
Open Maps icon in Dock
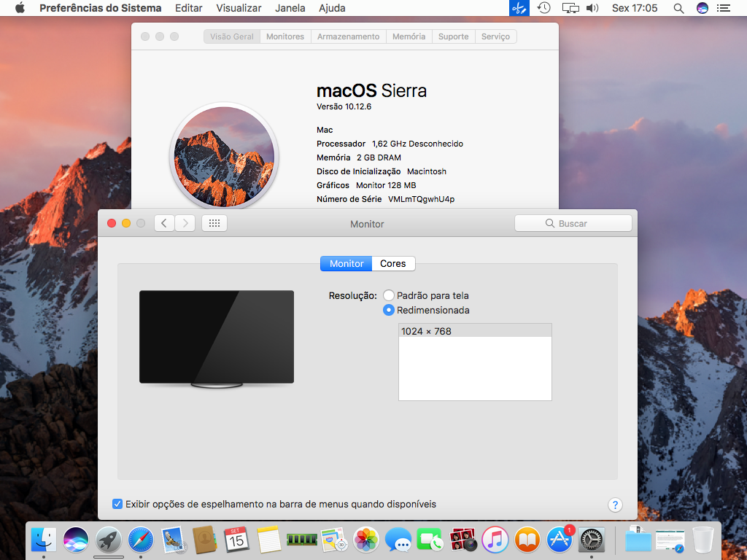(x=333, y=540)
